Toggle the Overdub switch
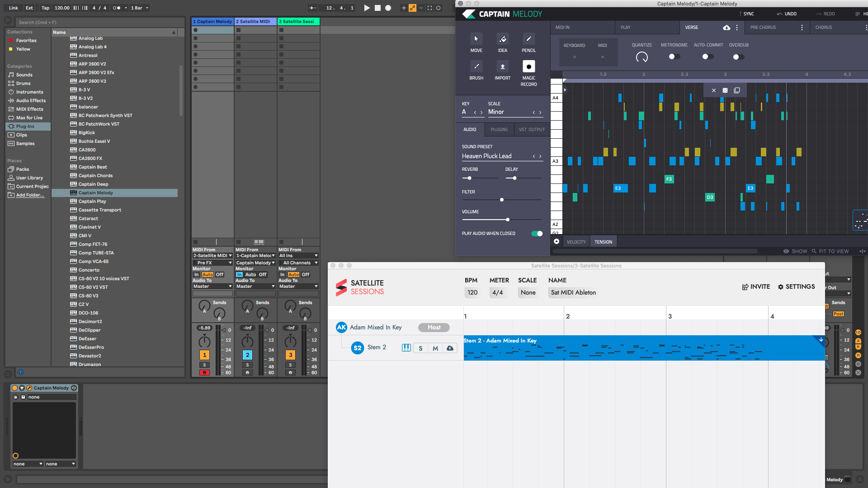The image size is (868, 488). [739, 57]
